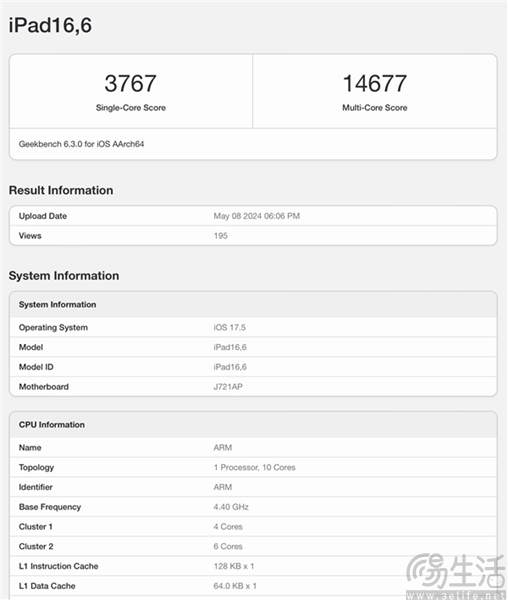Screen dimensions: 508x600
Task: Click the Result Information heading
Action: pos(61,190)
